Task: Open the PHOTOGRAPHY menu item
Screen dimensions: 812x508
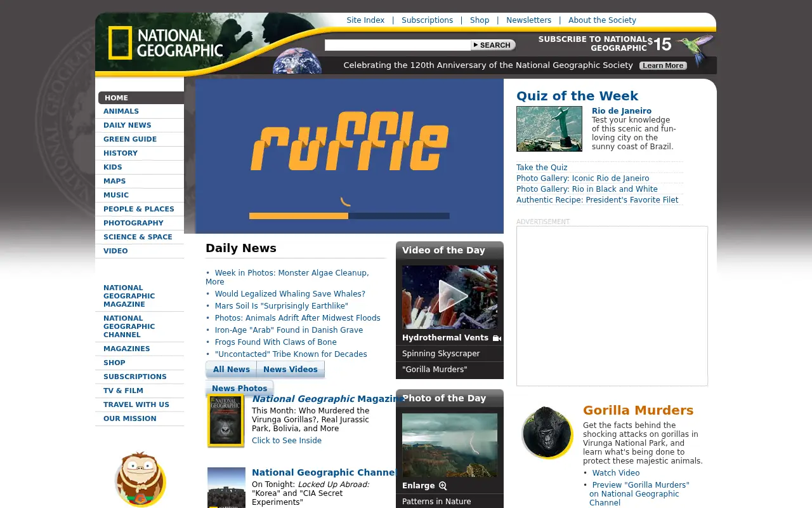Action: [133, 223]
